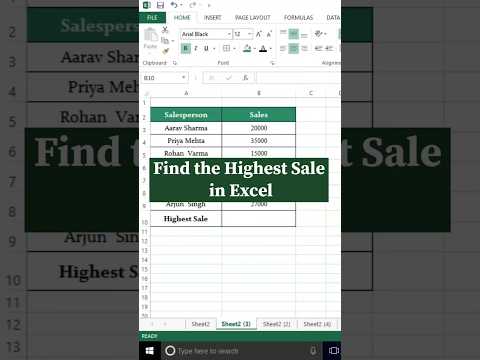Switch to the DATA ribbon tab
The width and height of the screenshot is (480, 360).
click(333, 17)
